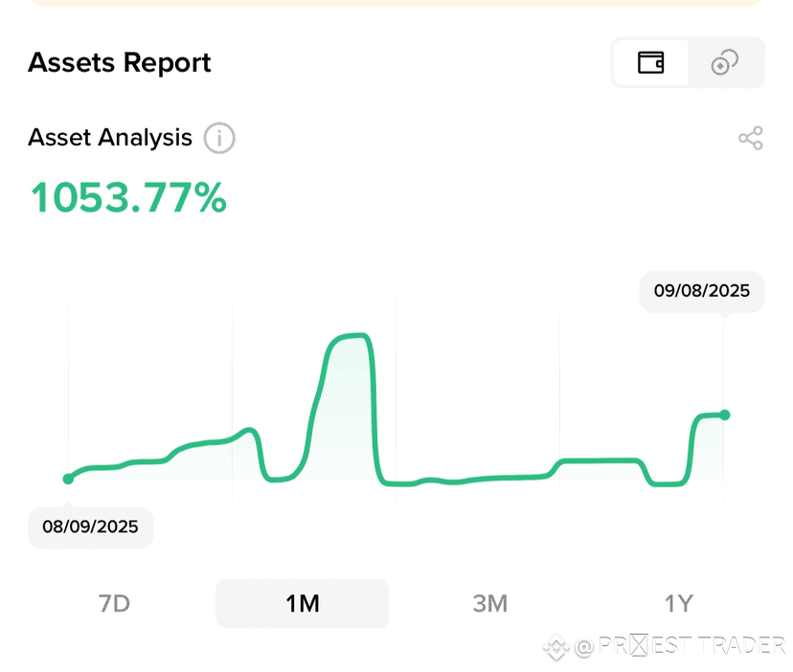This screenshot has height=672, width=793.
Task: Click the flat plateau near chart's right side
Action: (600, 460)
